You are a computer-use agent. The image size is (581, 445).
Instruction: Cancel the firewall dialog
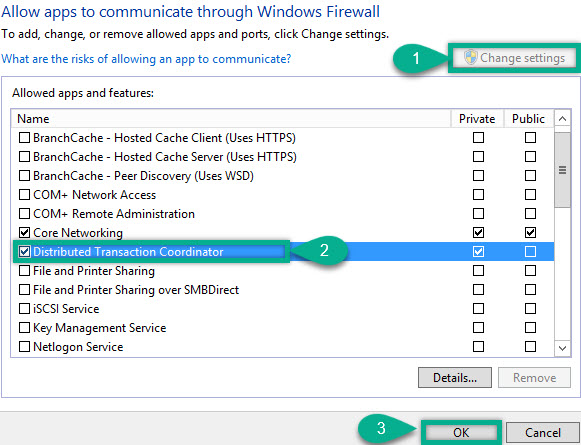(543, 432)
